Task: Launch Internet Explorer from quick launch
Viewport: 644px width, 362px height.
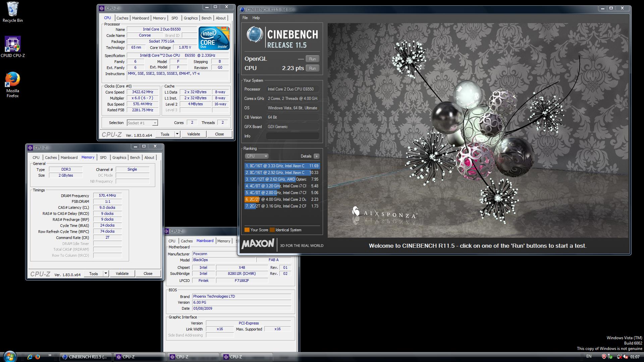Action: click(30, 357)
